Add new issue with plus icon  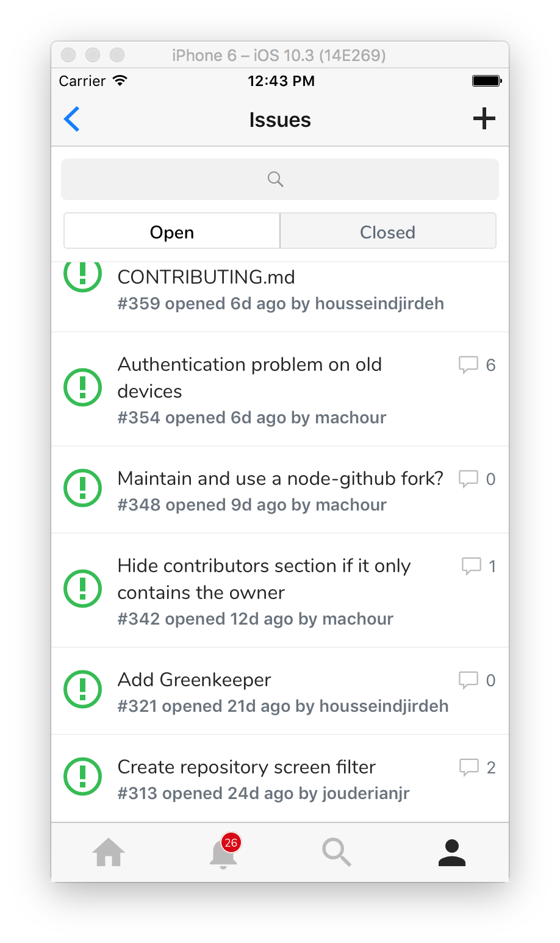pos(484,118)
